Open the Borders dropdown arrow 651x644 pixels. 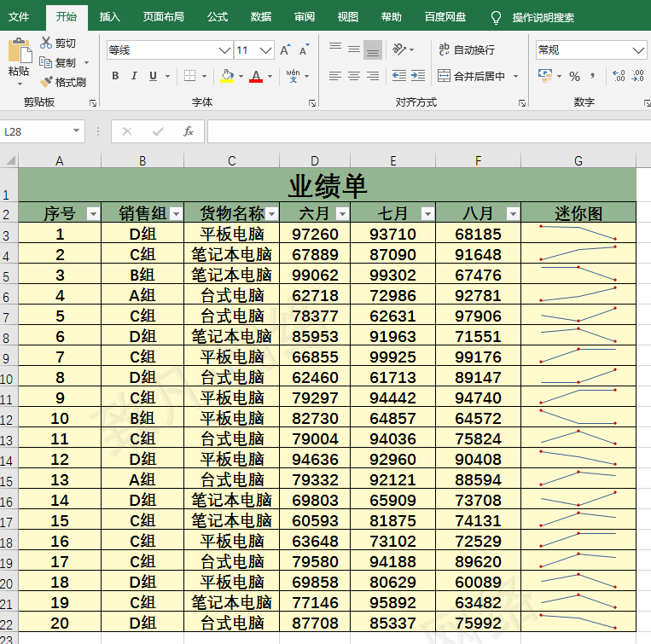click(x=204, y=77)
